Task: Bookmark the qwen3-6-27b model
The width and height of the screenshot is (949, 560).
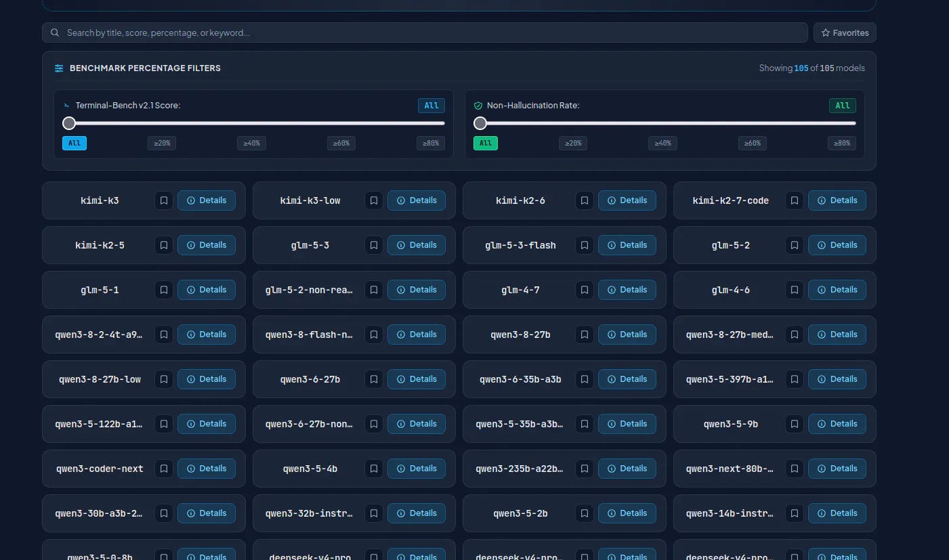Action: pos(374,379)
